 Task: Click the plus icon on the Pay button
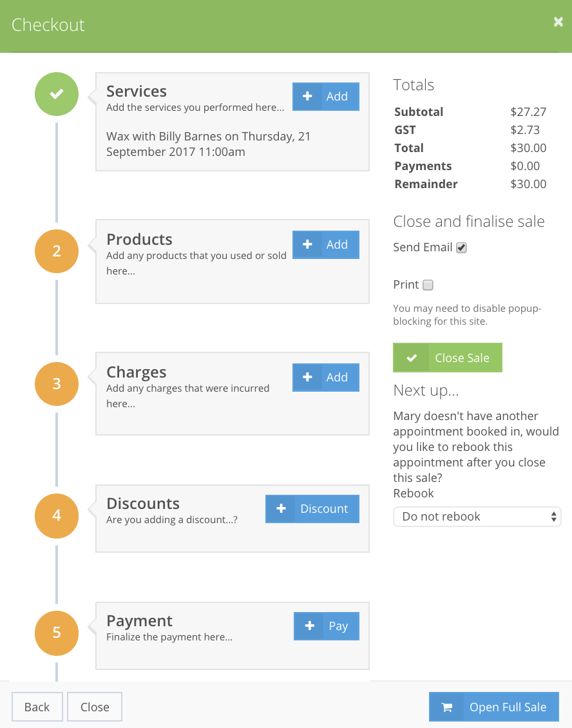point(309,626)
